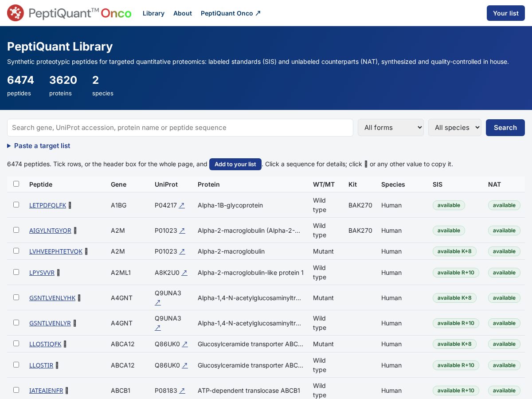The image size is (532, 399).
Task: Open the IATEAIENFR peptide details link
Action: (x=46, y=391)
